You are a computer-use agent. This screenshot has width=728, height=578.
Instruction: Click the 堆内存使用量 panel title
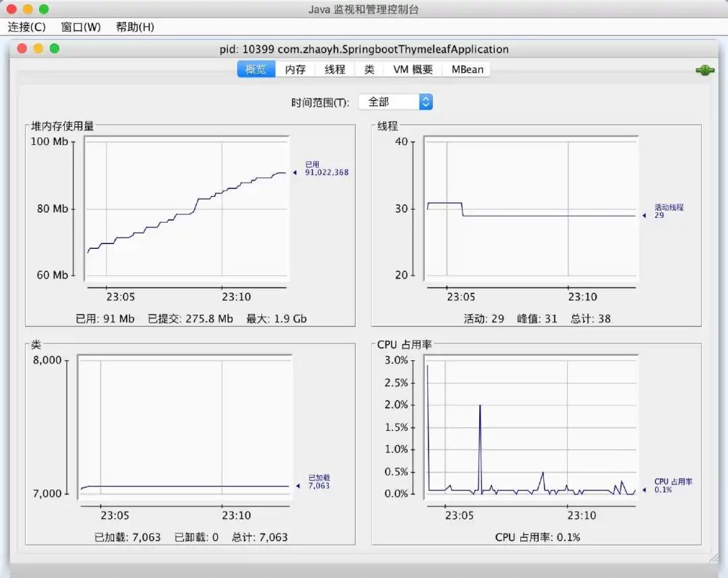pyautogui.click(x=62, y=126)
